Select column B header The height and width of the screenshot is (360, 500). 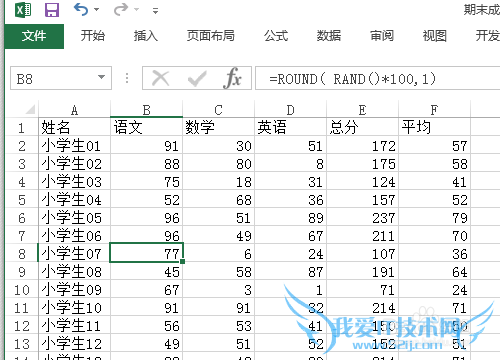[146, 110]
